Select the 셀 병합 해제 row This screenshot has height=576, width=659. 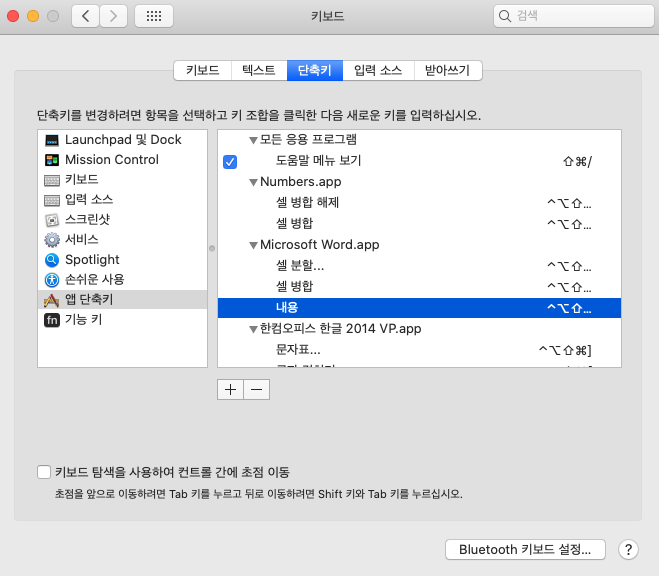click(x=419, y=203)
